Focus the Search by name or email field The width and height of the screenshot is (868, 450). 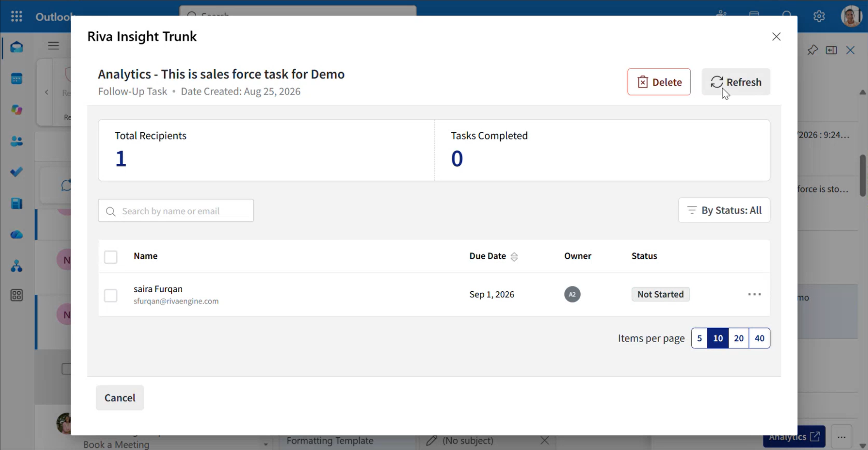(x=176, y=211)
